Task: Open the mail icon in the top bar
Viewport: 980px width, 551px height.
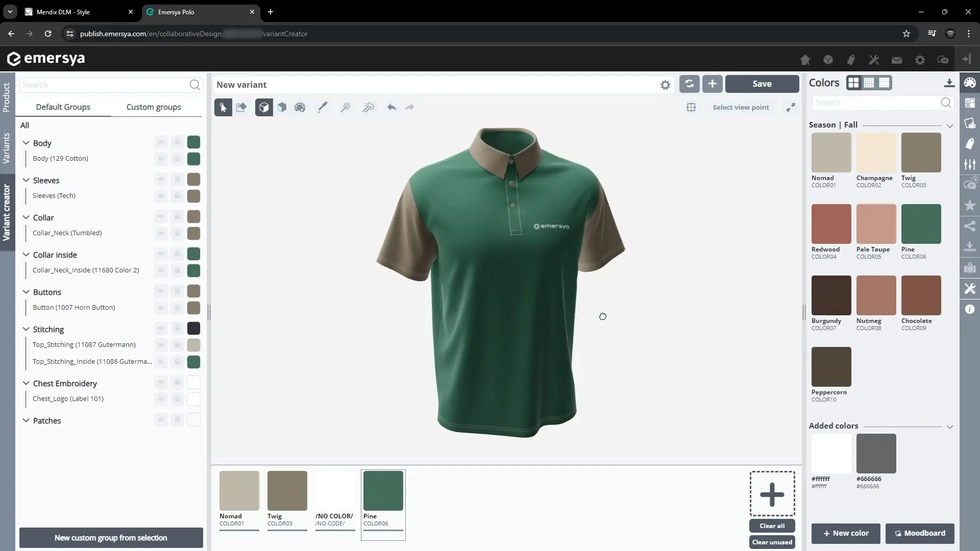Action: [x=897, y=60]
